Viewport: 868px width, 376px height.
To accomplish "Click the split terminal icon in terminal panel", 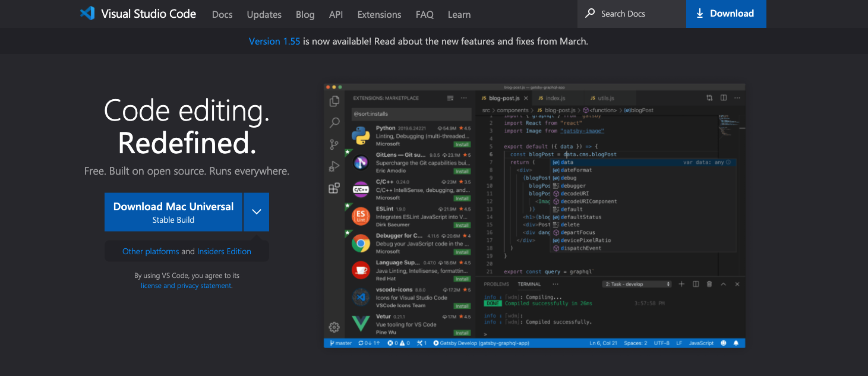I will click(696, 284).
